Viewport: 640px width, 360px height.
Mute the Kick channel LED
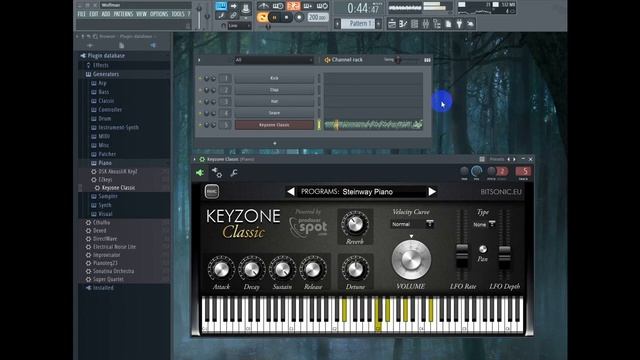pyautogui.click(x=200, y=78)
